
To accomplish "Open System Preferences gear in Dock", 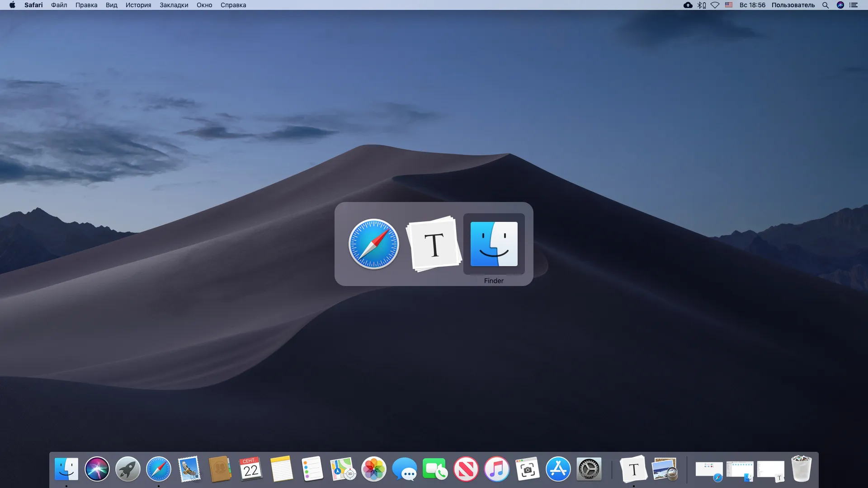I will point(589,469).
